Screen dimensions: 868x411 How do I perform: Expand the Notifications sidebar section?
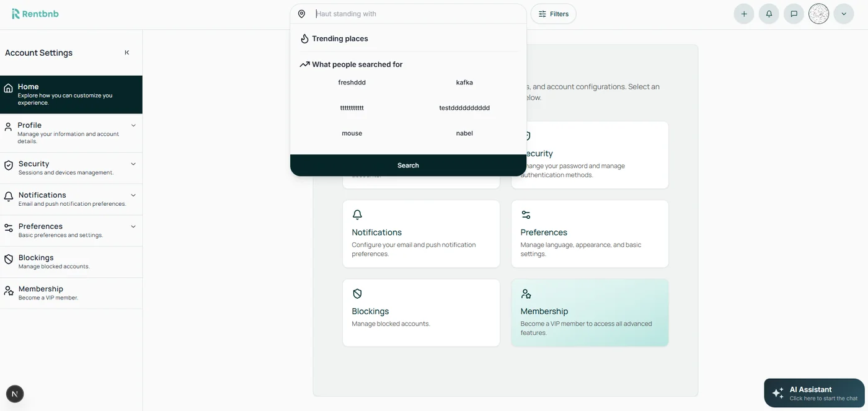pos(133,195)
